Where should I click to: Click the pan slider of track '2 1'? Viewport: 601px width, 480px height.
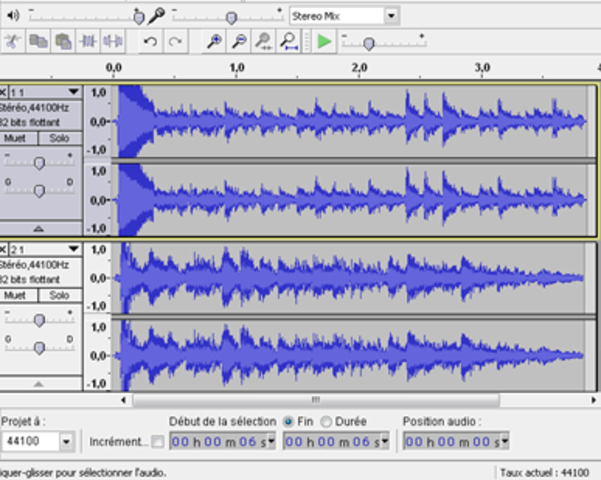tap(39, 348)
